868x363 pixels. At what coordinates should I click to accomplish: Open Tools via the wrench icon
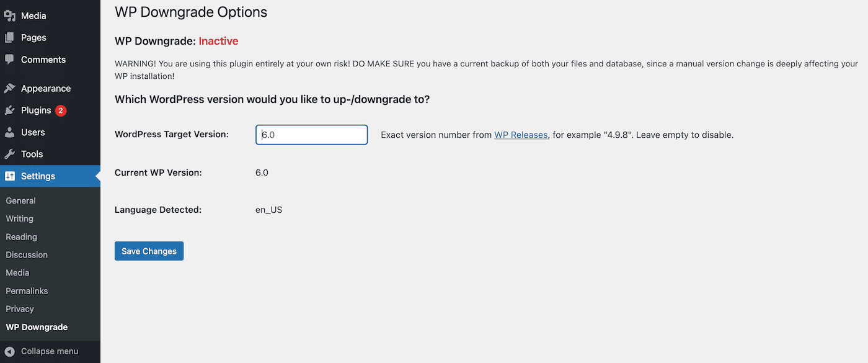(10, 154)
